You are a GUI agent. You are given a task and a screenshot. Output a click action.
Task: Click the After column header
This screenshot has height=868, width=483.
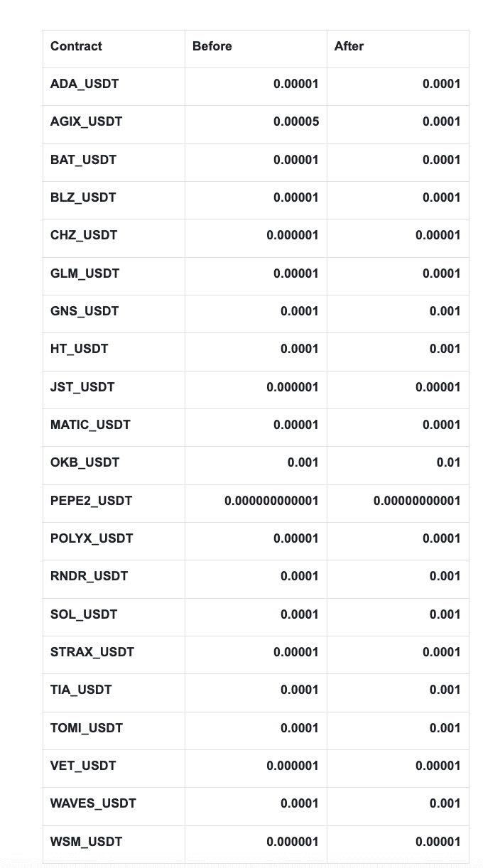click(349, 46)
